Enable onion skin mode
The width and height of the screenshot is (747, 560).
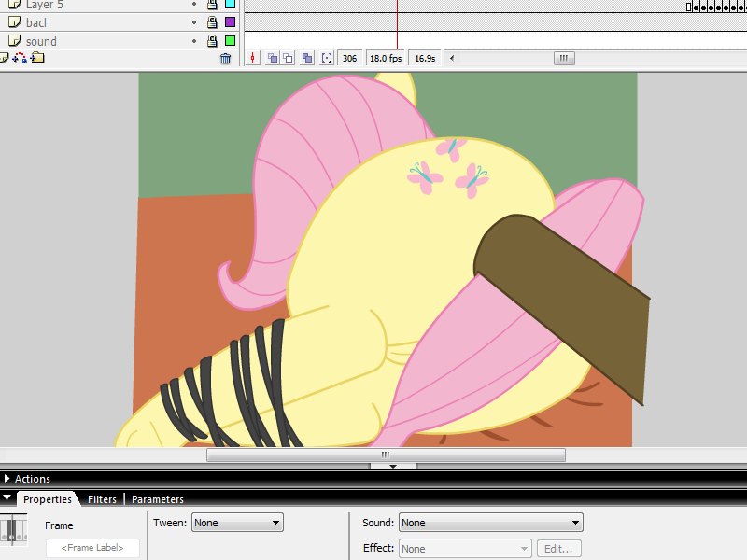tap(273, 58)
